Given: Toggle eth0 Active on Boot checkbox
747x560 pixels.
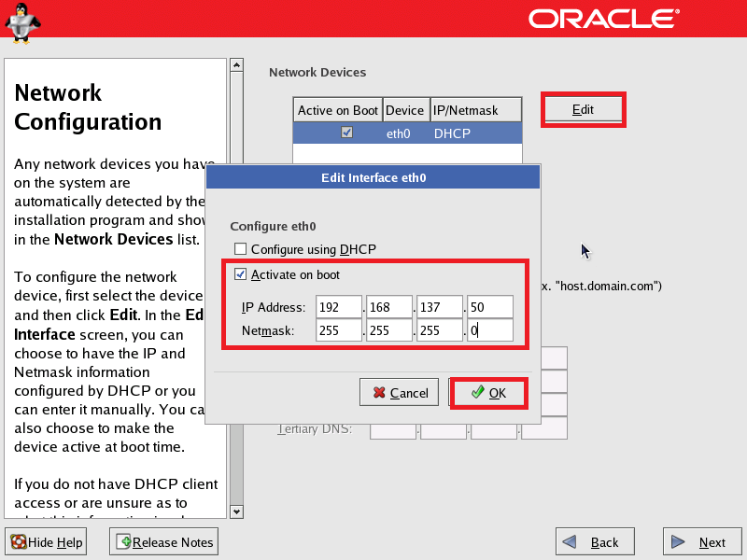Looking at the screenshot, I should 346,133.
